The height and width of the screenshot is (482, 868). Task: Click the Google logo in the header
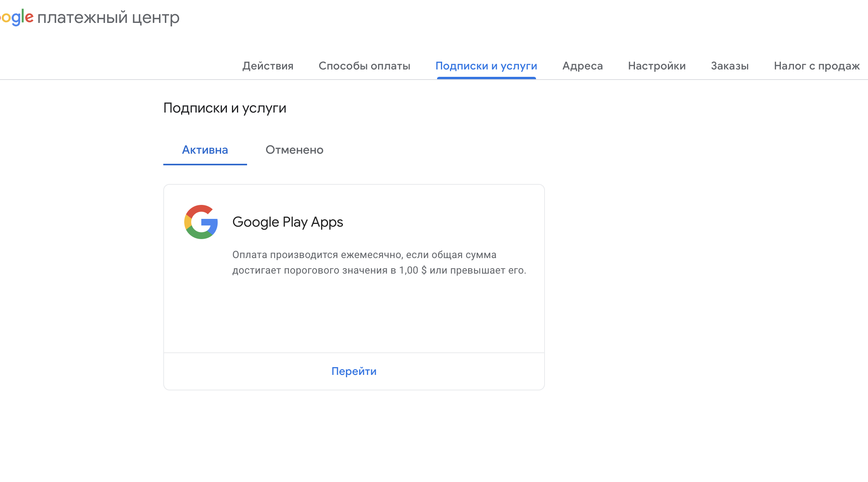click(16, 17)
